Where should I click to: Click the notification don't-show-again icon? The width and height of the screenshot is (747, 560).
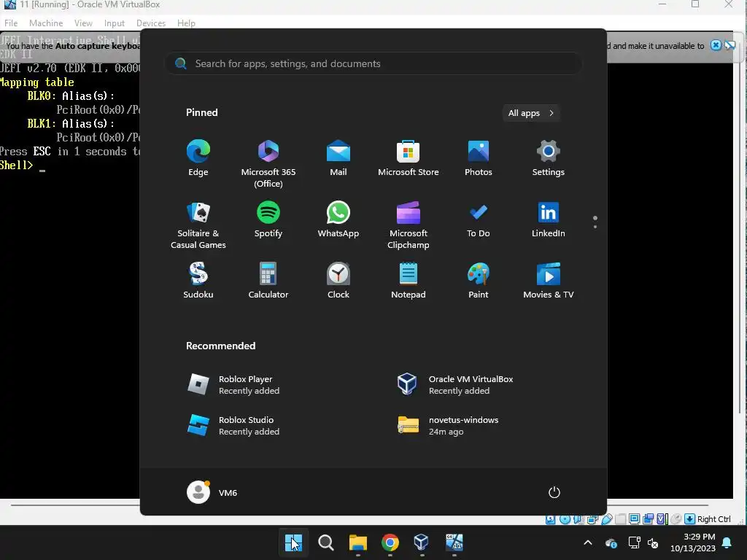[x=729, y=45]
